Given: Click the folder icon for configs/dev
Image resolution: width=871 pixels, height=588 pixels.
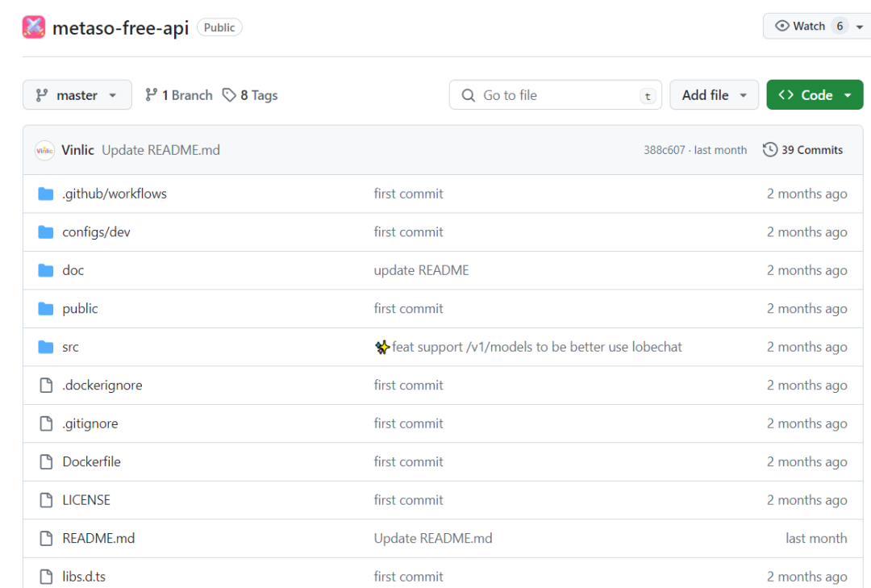Looking at the screenshot, I should click(x=45, y=231).
